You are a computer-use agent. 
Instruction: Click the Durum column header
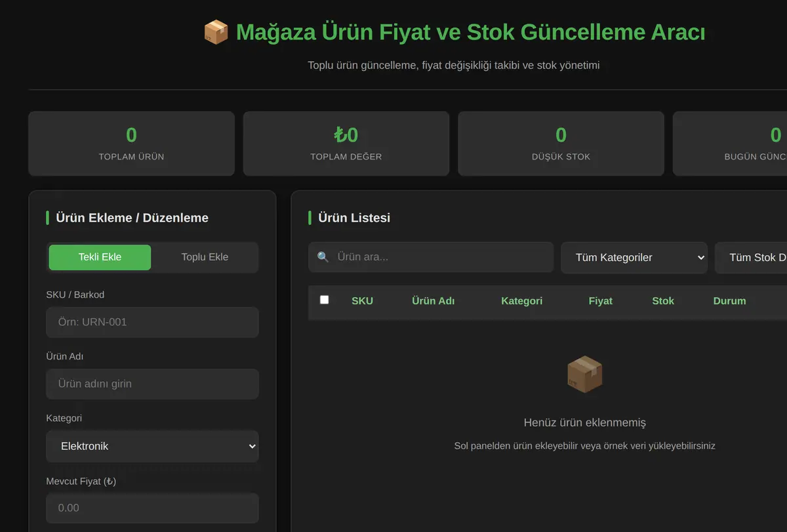(729, 301)
